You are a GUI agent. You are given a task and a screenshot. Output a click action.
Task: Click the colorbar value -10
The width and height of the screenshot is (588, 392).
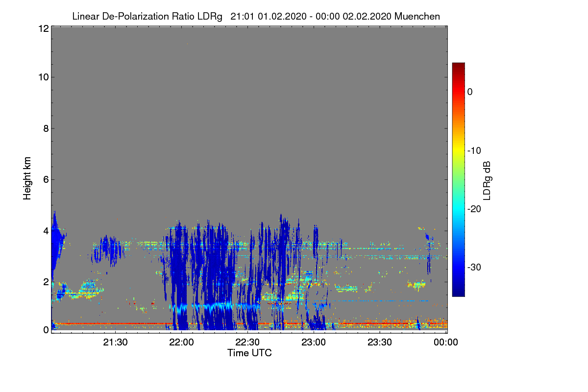coord(474,150)
